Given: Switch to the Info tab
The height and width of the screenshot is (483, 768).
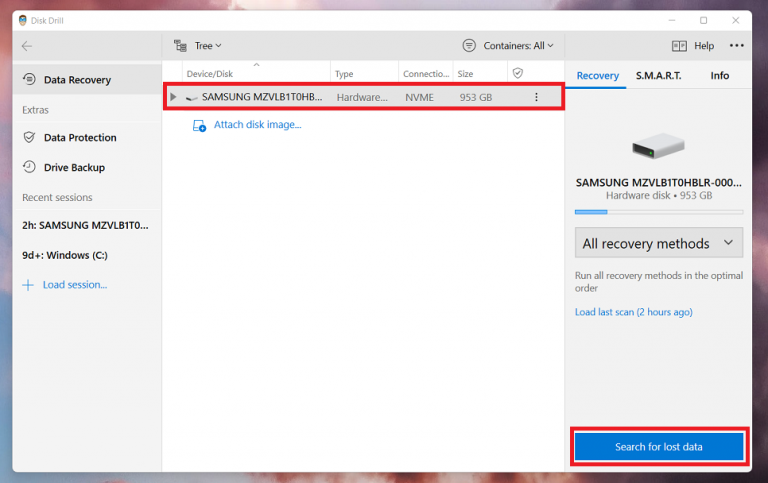Looking at the screenshot, I should (719, 76).
